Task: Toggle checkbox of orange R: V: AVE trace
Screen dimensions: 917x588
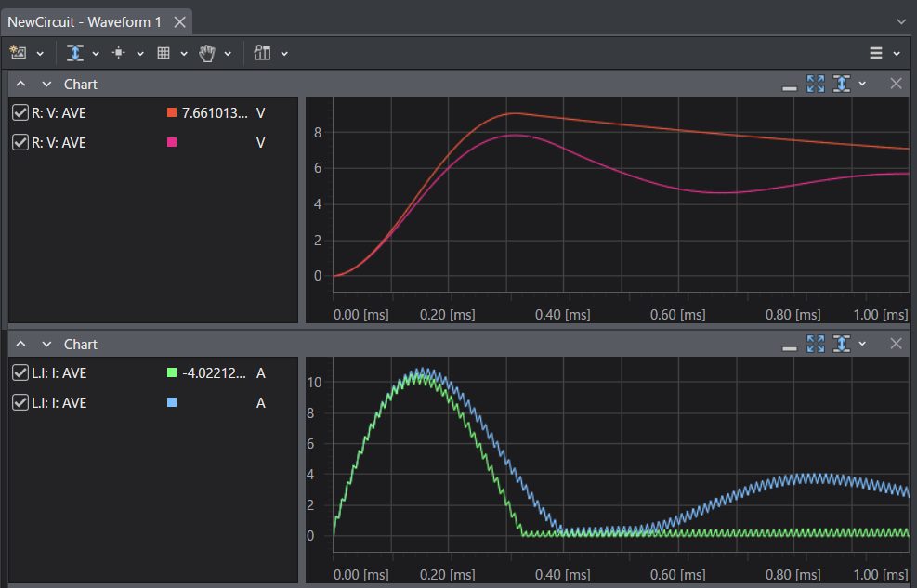Action: click(20, 112)
